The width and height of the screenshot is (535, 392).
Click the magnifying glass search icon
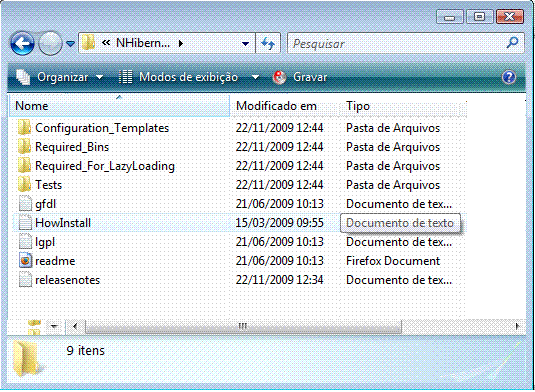click(513, 43)
